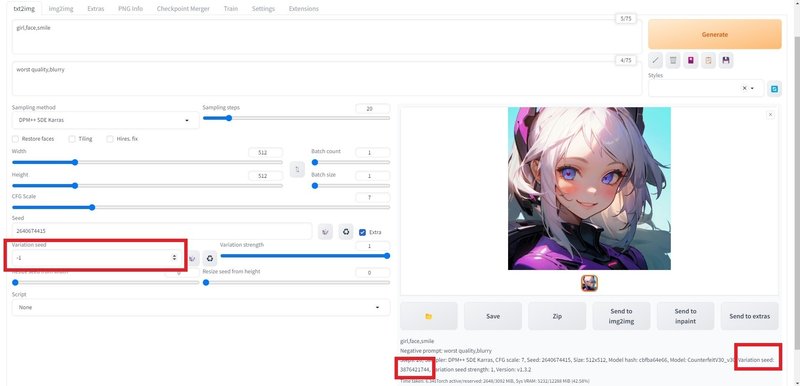Viewport: 800px width, 386px height.
Task: Open the Styles dropdown arrow
Action: 752,88
